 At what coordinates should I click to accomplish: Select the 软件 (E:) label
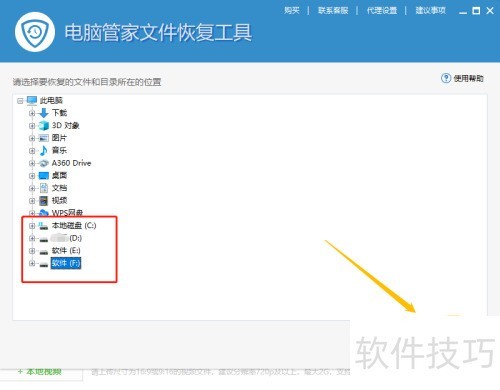pos(66,251)
